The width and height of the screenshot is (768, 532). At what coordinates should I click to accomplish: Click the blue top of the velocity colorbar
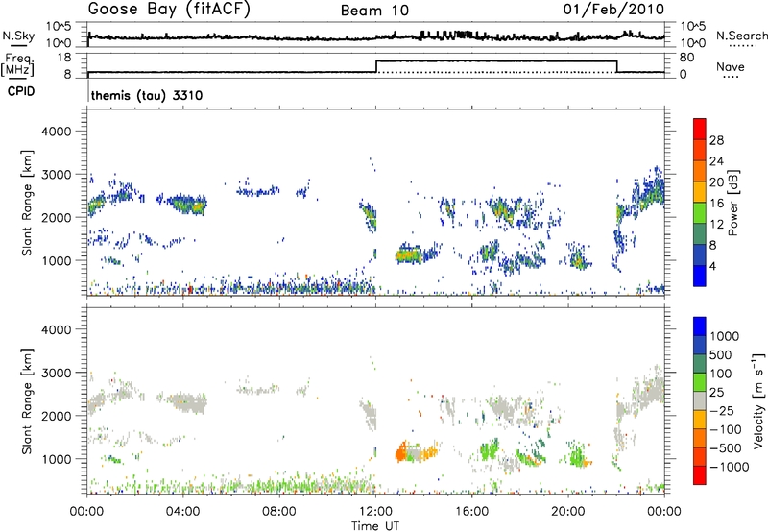click(x=700, y=326)
